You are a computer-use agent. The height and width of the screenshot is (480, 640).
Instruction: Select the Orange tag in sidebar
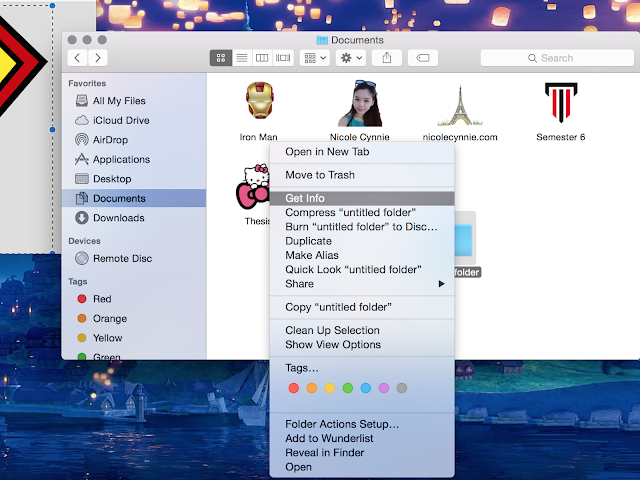pos(134,318)
